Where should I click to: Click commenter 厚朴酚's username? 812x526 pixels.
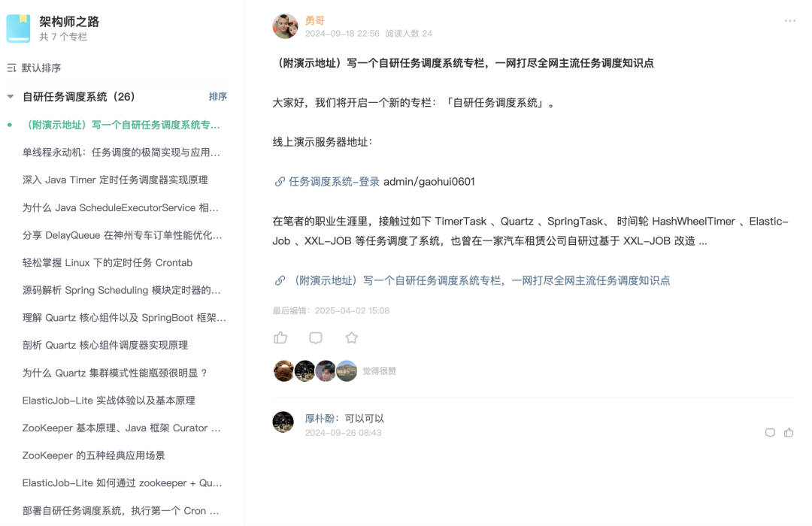(319, 419)
